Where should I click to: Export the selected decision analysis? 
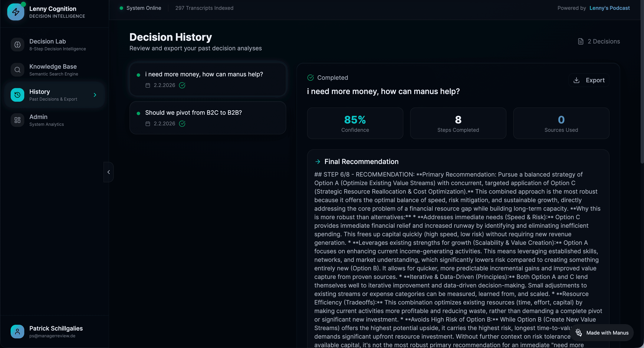click(x=589, y=80)
